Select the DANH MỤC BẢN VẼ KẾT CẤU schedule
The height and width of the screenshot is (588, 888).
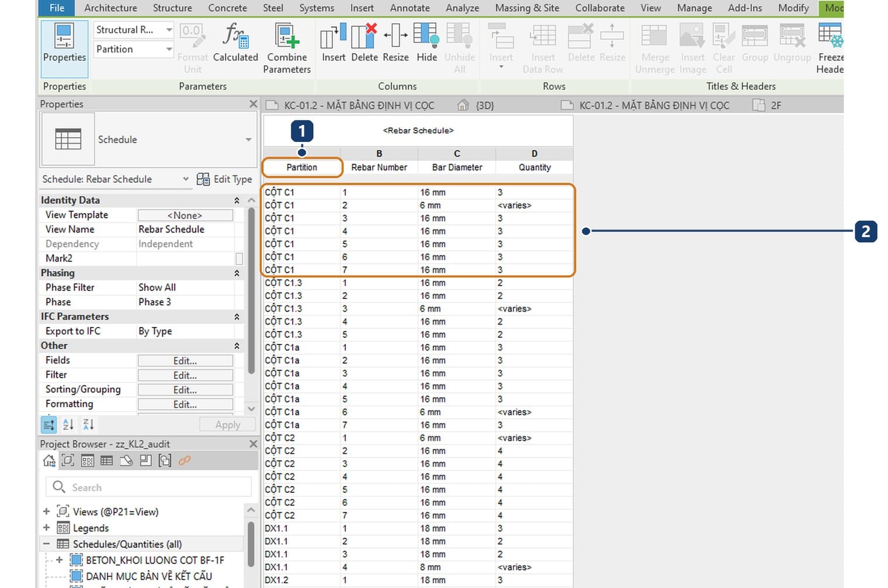[149, 576]
